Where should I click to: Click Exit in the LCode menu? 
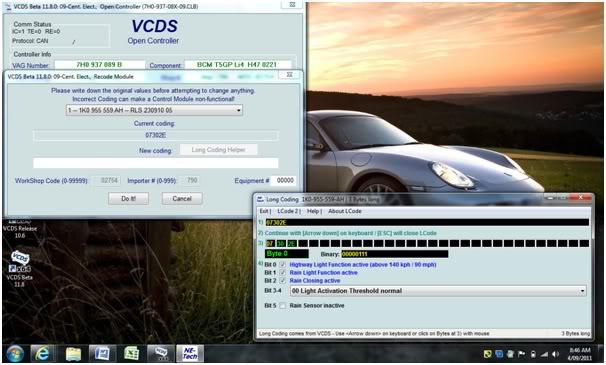pyautogui.click(x=264, y=211)
